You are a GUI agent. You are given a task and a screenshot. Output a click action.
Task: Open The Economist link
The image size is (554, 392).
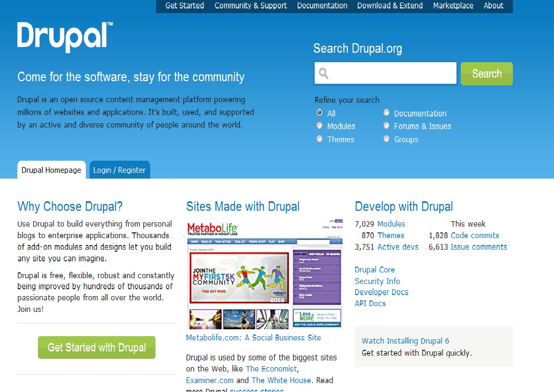[x=271, y=369]
